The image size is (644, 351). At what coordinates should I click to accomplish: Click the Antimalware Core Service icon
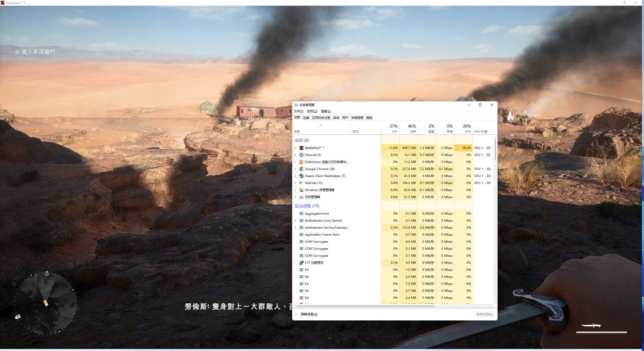click(302, 221)
